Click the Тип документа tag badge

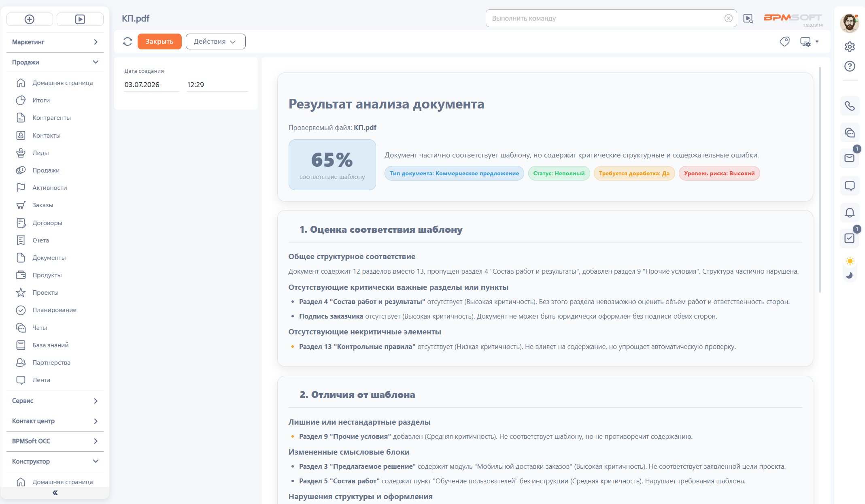coord(454,173)
